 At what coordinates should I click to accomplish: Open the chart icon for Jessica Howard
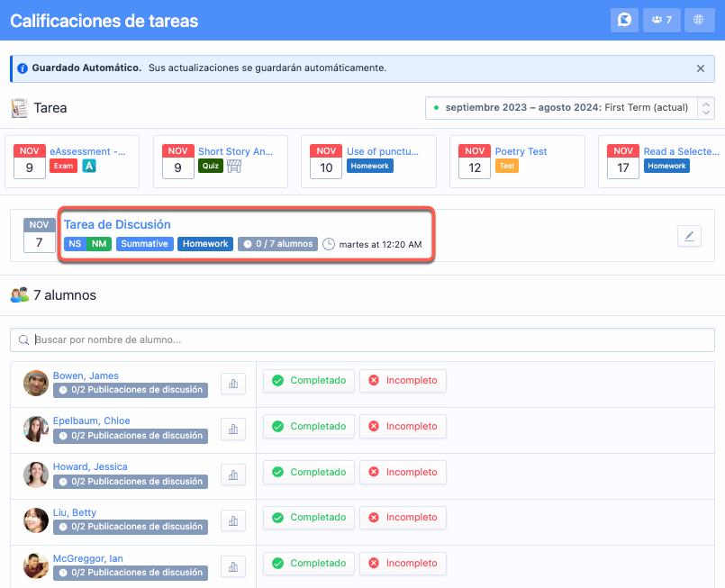tap(232, 475)
